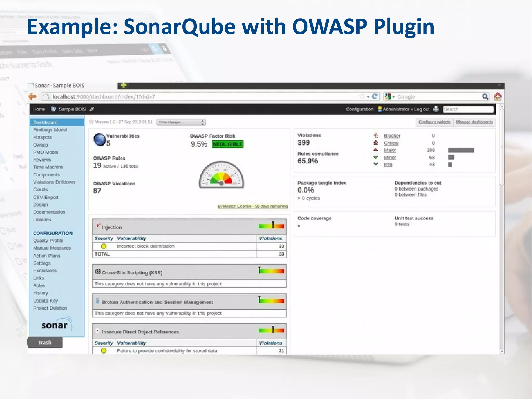
Task: Click the Google search magnifier icon
Action: click(485, 97)
